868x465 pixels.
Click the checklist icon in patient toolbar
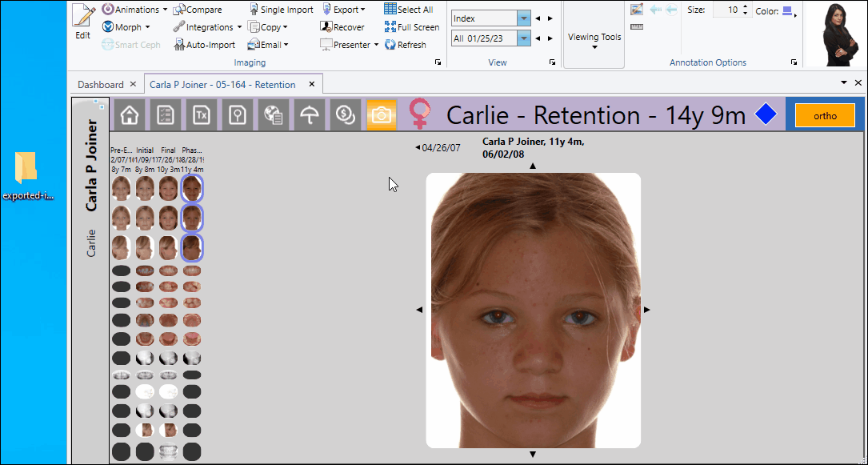165,115
